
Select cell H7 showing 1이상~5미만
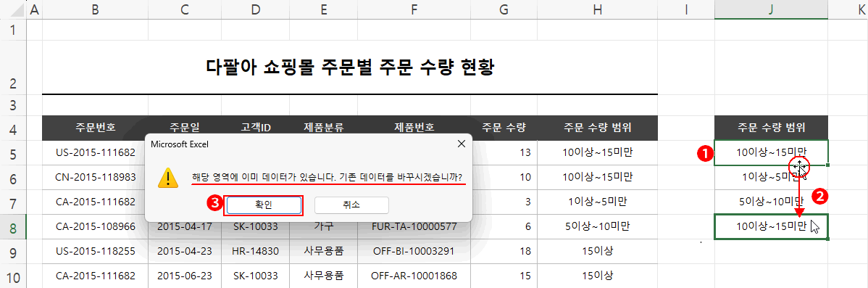pos(597,202)
